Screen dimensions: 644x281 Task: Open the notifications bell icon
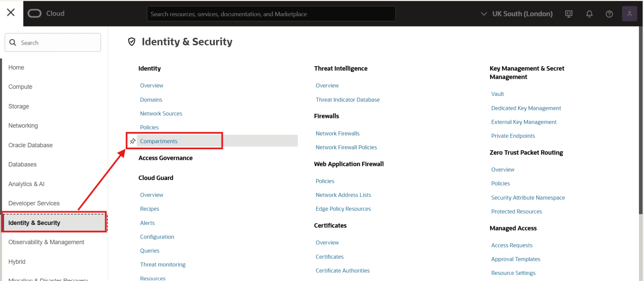589,14
